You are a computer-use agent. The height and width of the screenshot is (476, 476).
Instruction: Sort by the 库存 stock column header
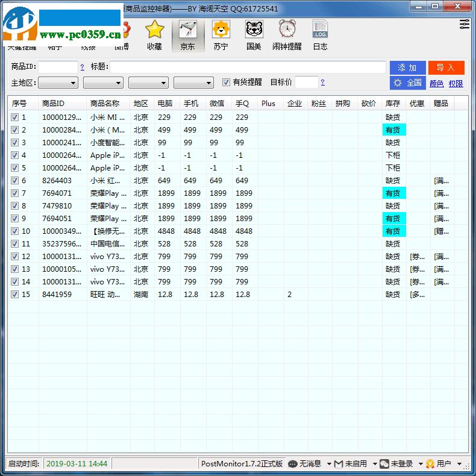393,104
